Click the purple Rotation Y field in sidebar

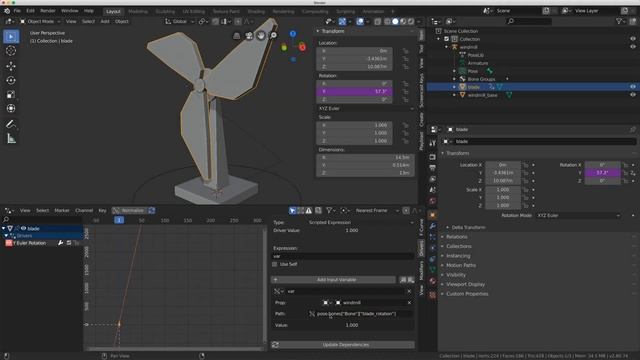point(354,91)
